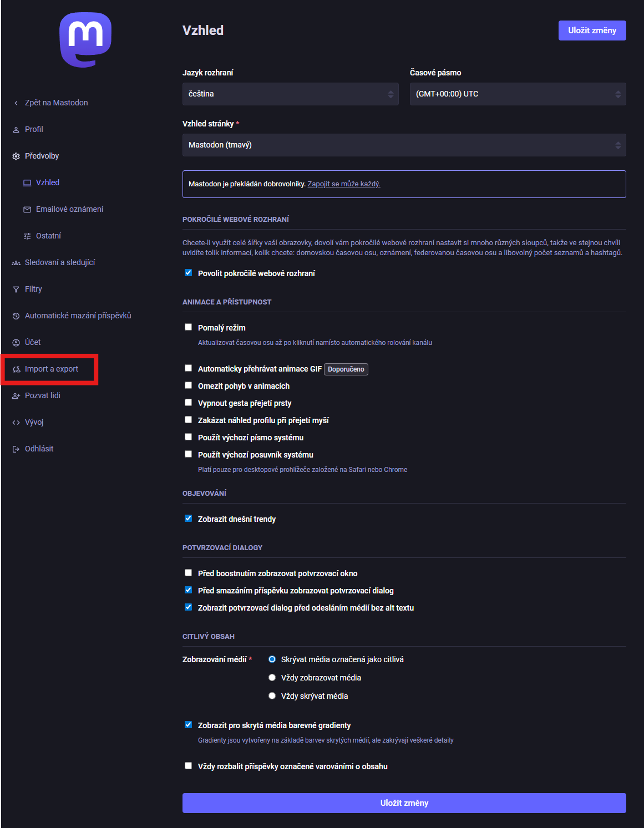Viewport: 644px width, 828px height.
Task: Click the Profil person icon in sidebar
Action: pyautogui.click(x=16, y=130)
